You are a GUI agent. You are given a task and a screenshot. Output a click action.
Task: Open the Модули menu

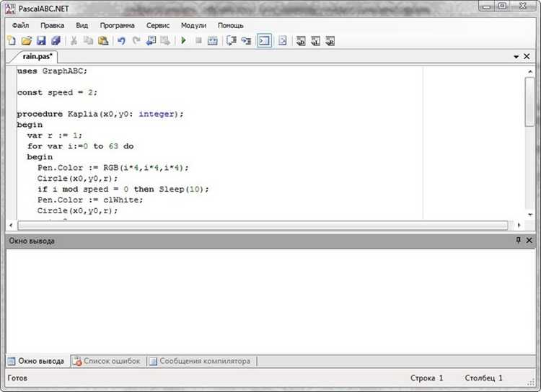193,25
